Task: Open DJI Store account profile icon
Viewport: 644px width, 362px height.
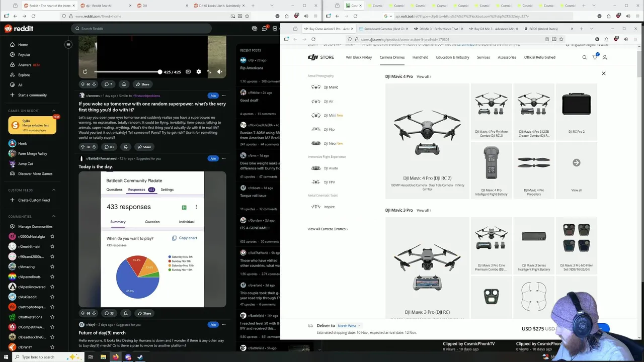Action: tap(605, 57)
